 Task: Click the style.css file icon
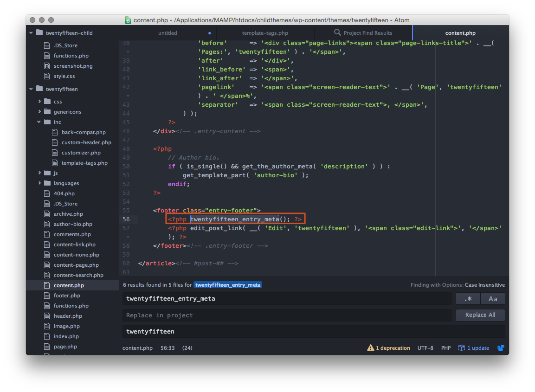(x=47, y=76)
